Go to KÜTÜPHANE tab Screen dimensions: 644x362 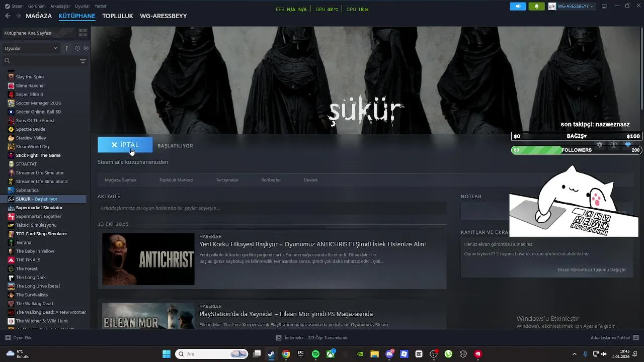77,16
